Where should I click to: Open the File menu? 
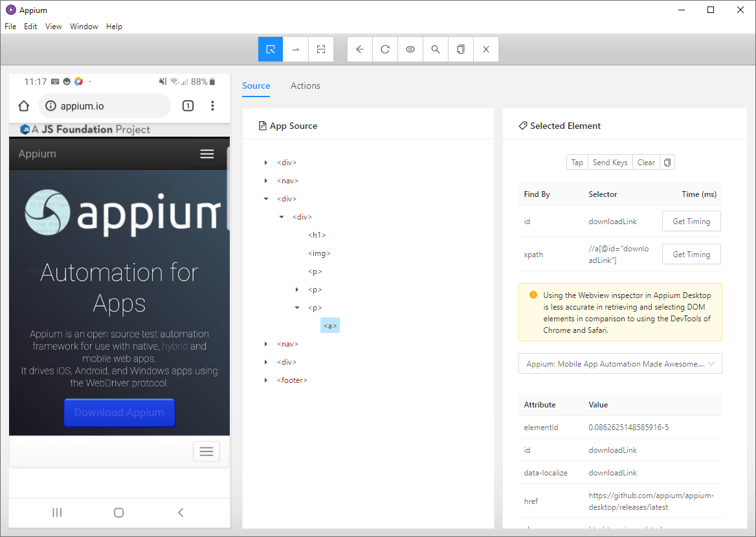10,26
